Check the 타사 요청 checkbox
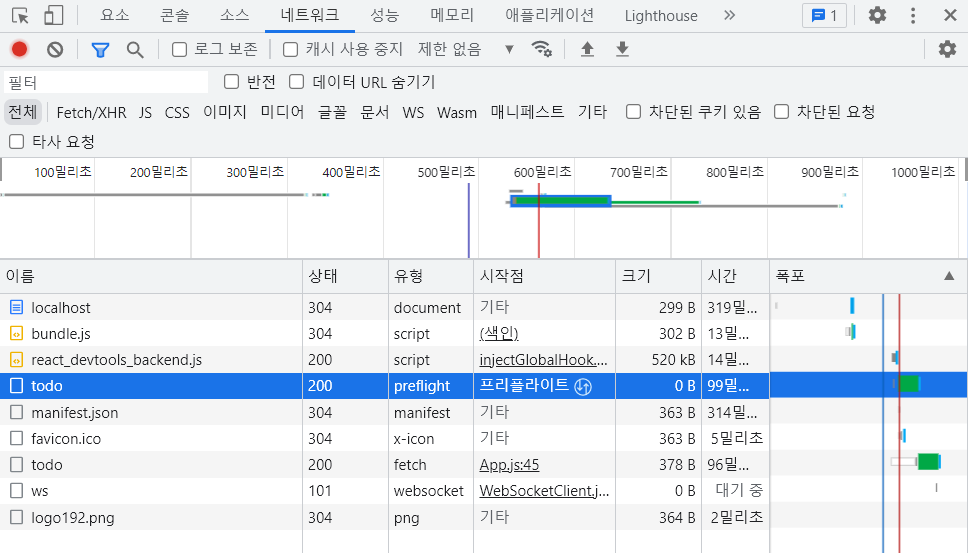Screen dimensions: 968x553 [x=17, y=142]
